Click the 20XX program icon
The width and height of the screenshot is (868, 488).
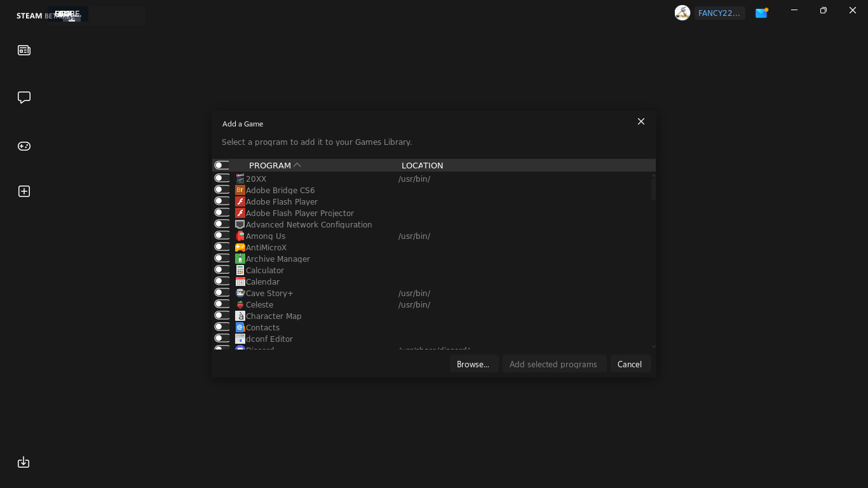240,179
